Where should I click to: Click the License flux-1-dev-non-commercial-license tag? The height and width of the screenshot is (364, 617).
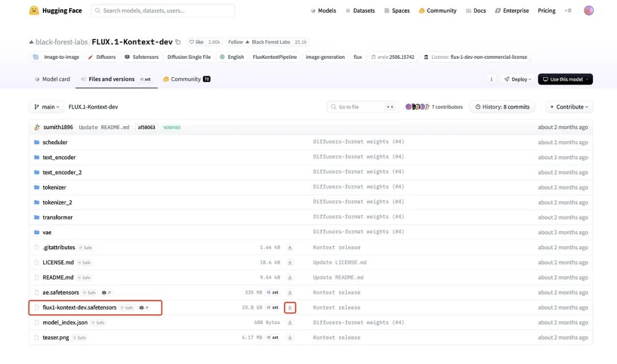pyautogui.click(x=475, y=57)
